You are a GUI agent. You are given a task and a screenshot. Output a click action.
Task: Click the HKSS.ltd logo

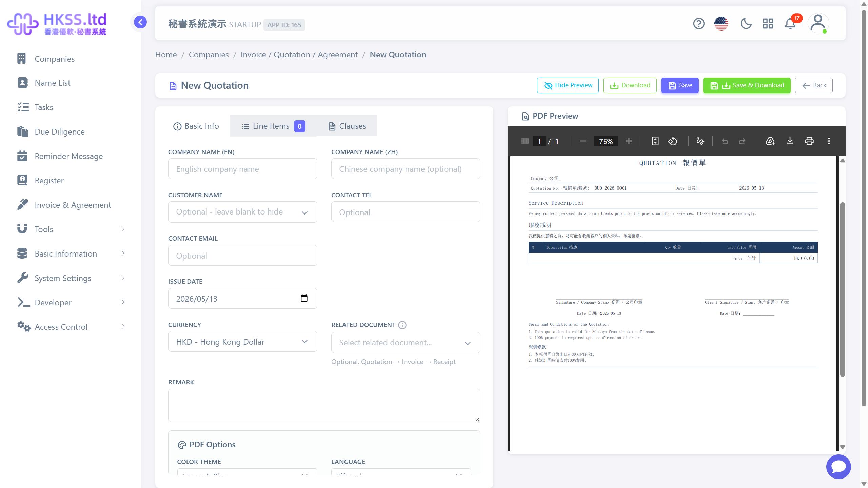tap(57, 24)
